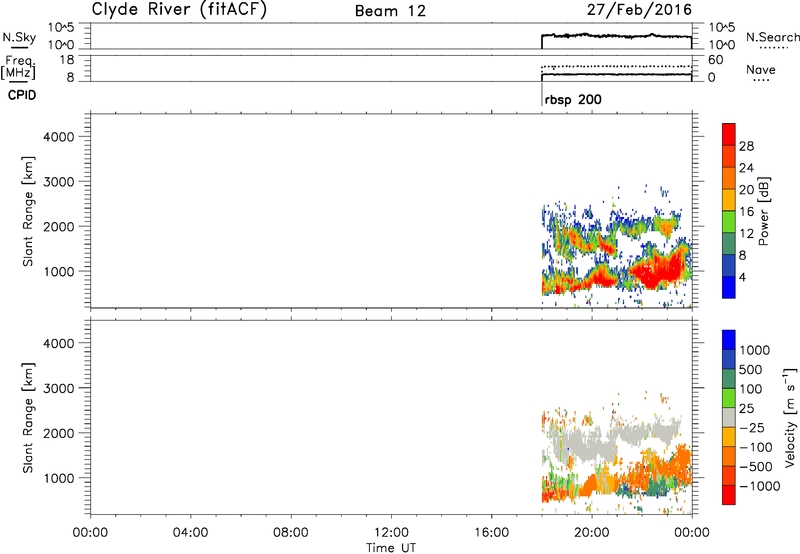Click the blue bottom segment of the Power color bar
The width and height of the screenshot is (800, 554).
click(729, 287)
